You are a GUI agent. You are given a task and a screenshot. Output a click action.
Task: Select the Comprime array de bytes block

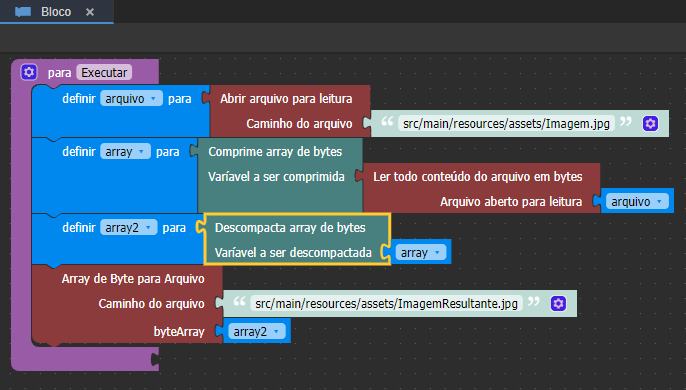pos(275,151)
